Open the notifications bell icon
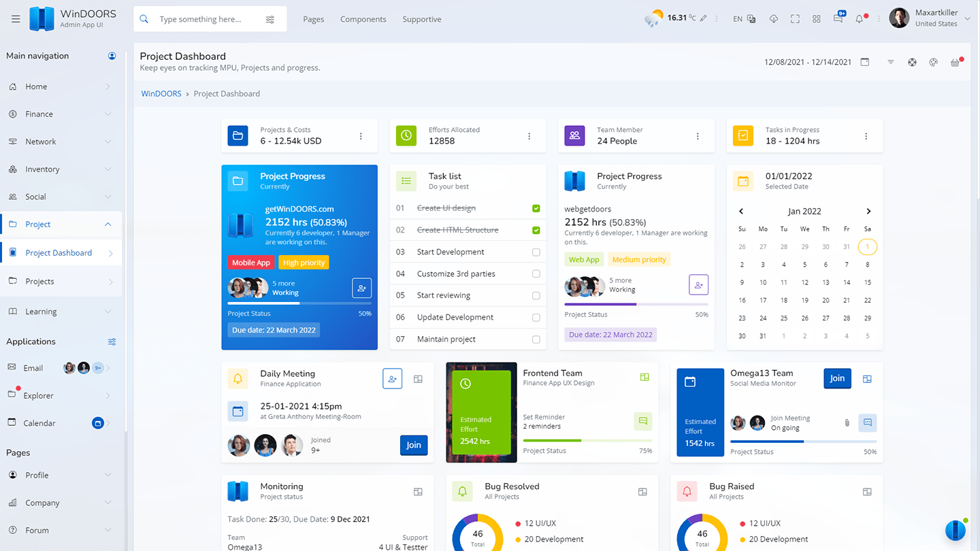The image size is (980, 551). [860, 19]
